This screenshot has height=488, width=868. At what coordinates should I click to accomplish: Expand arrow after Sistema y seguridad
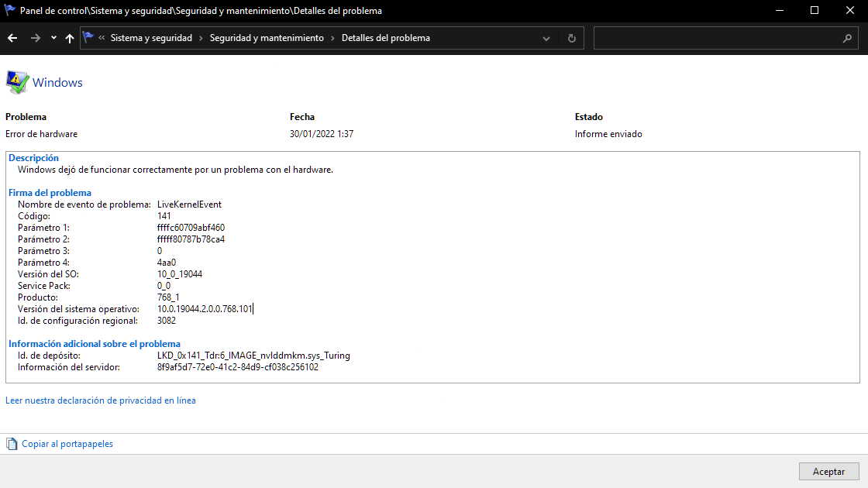coord(201,38)
